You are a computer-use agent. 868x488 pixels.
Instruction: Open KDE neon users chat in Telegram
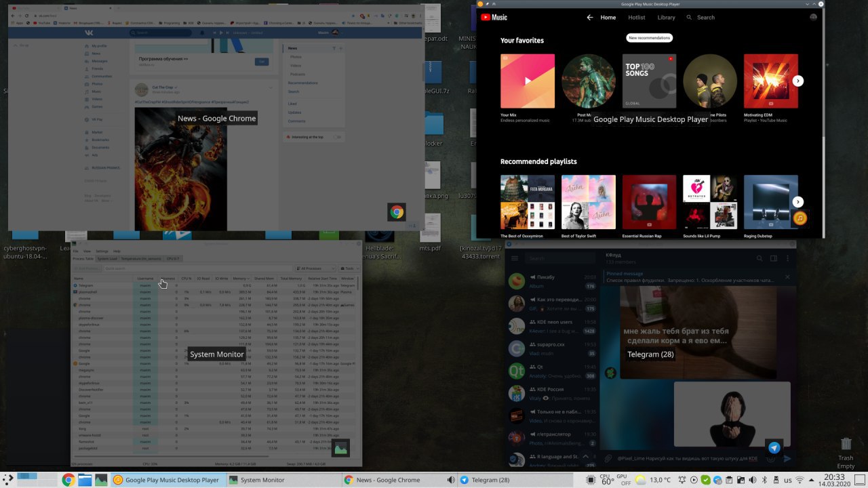click(x=552, y=326)
